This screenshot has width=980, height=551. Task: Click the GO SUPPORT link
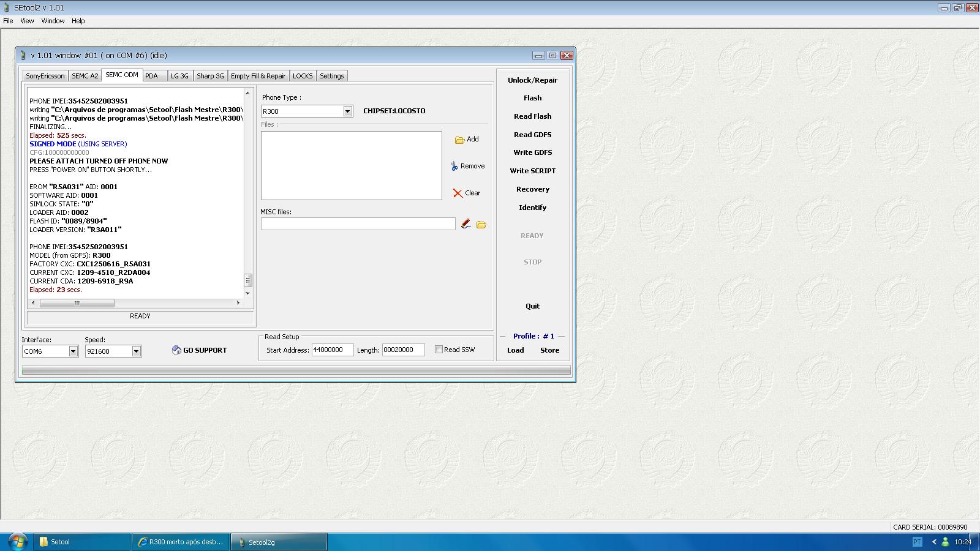coord(205,350)
